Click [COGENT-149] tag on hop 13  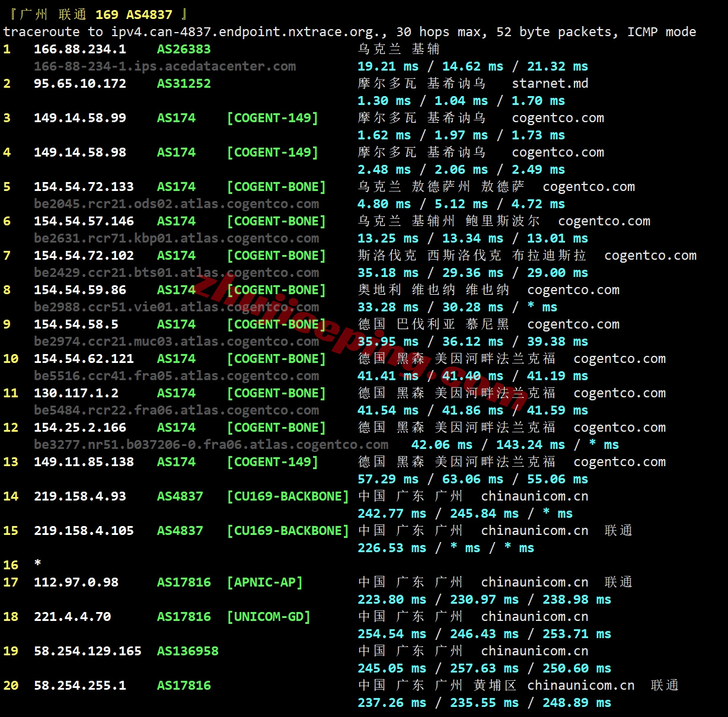coord(273,462)
